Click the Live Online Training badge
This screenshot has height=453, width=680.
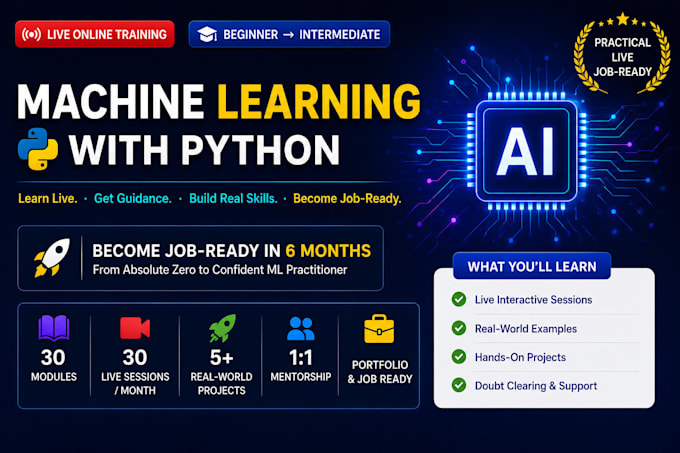point(95,34)
